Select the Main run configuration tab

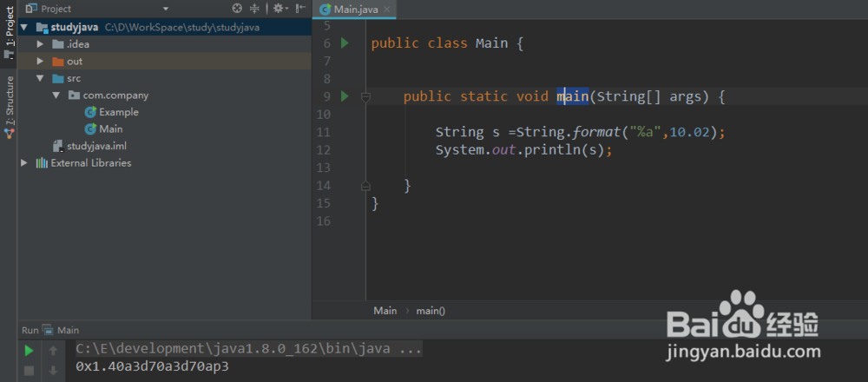tap(61, 330)
